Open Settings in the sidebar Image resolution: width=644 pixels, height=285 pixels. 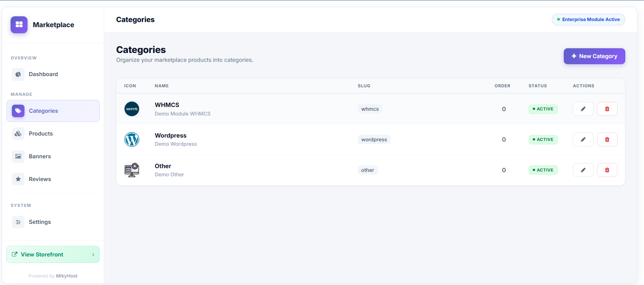53,222
